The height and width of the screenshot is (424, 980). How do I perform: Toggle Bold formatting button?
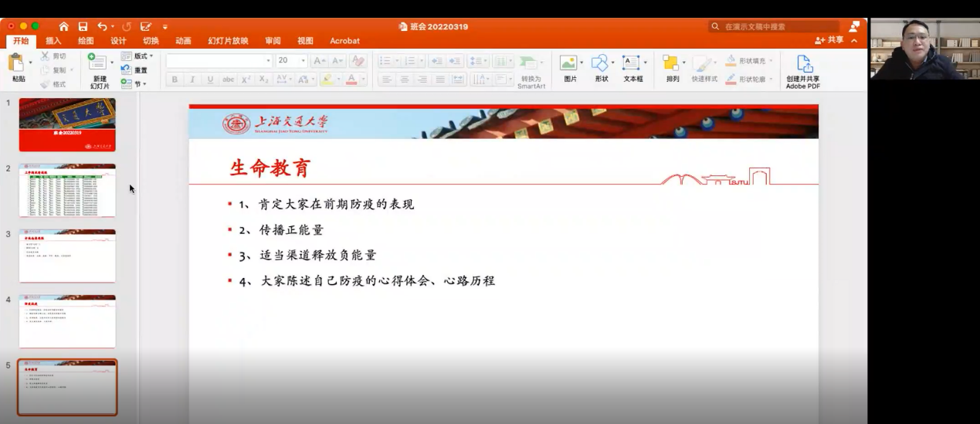175,80
